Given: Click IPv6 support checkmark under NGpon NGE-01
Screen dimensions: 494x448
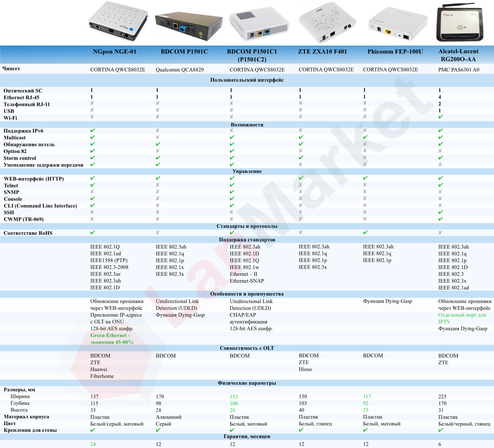Looking at the screenshot, I should pos(92,131).
